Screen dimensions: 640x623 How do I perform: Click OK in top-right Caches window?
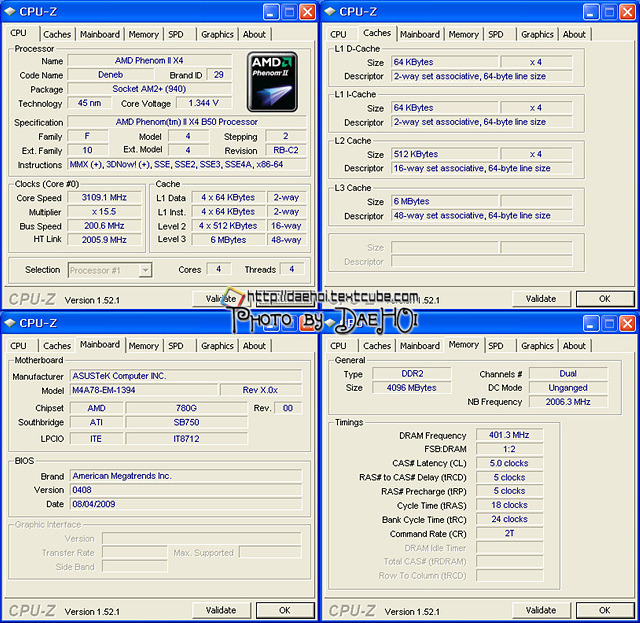coord(605,299)
